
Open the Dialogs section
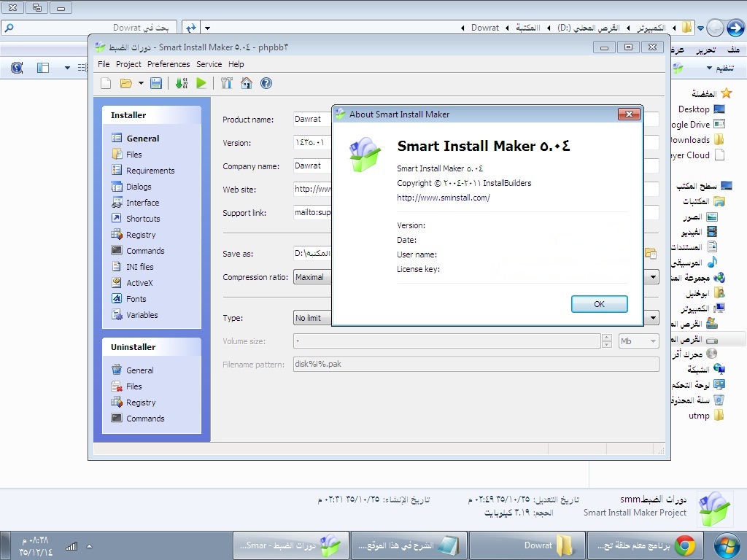(131, 187)
